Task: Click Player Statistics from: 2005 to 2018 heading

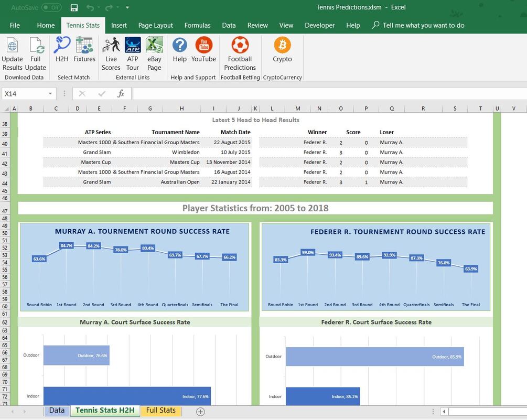Action: [x=255, y=208]
